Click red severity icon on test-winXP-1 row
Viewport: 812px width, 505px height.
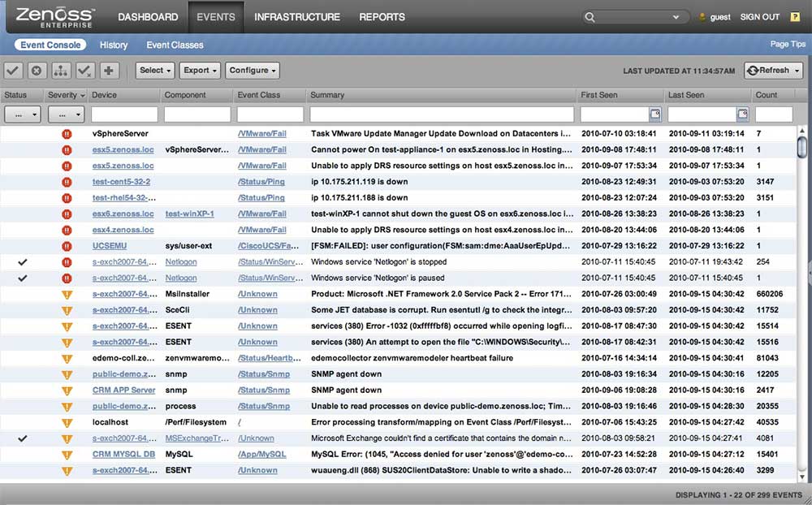coord(67,214)
